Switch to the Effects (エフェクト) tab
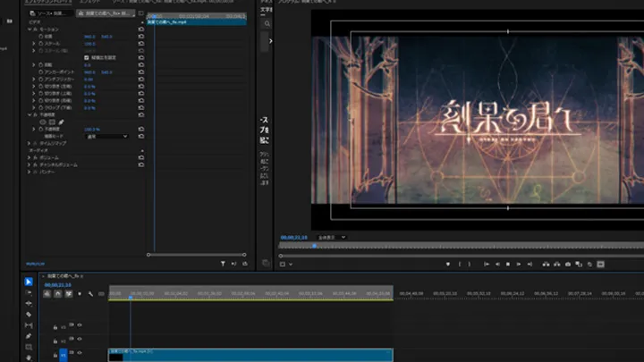This screenshot has width=644, height=362. (x=89, y=2)
